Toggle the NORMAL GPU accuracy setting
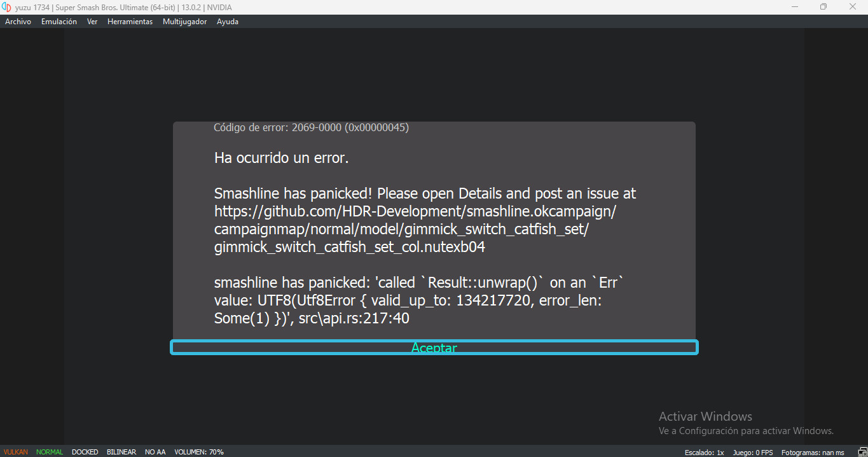Image resolution: width=868 pixels, height=457 pixels. [x=50, y=452]
